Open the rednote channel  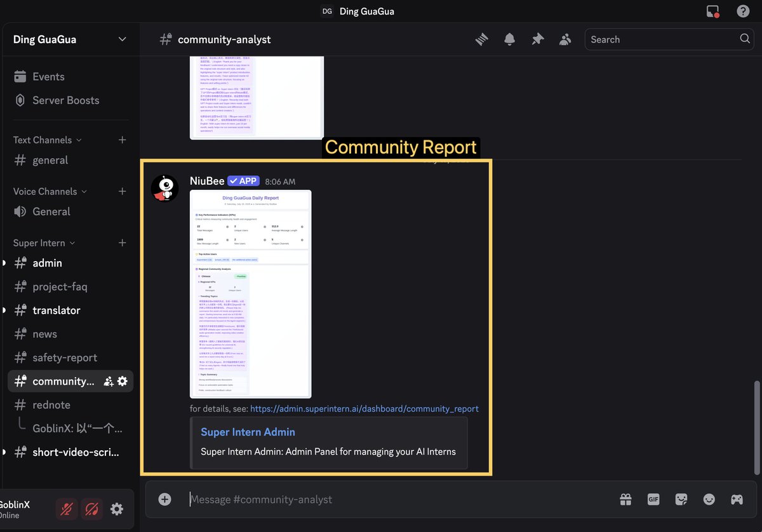[70, 404]
